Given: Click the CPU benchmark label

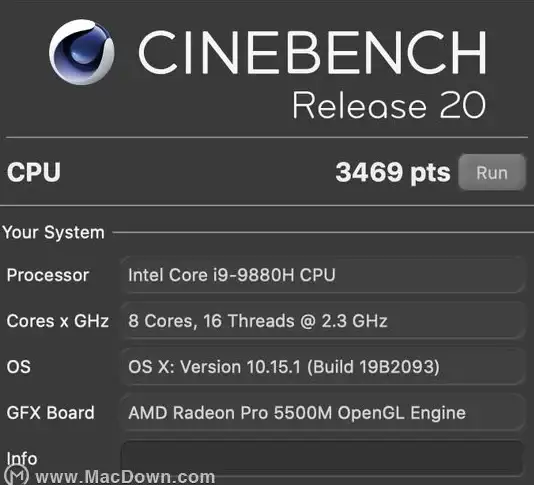Looking at the screenshot, I should tap(34, 172).
